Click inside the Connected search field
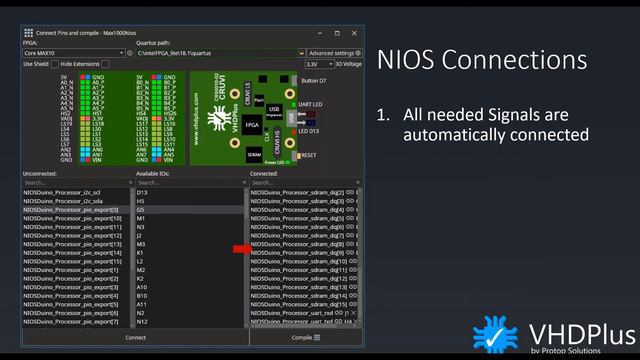Screen dimensions: 640x360 302,182
